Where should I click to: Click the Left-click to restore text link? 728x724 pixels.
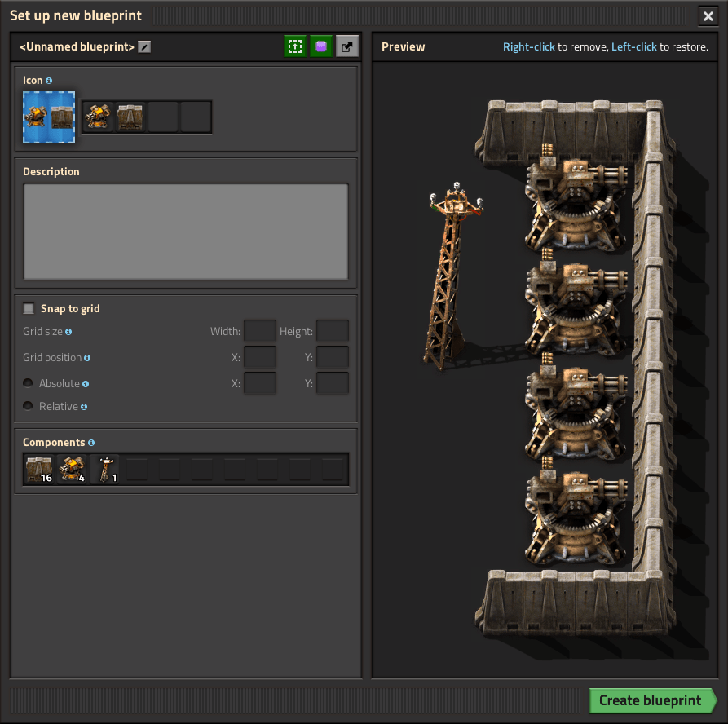634,46
